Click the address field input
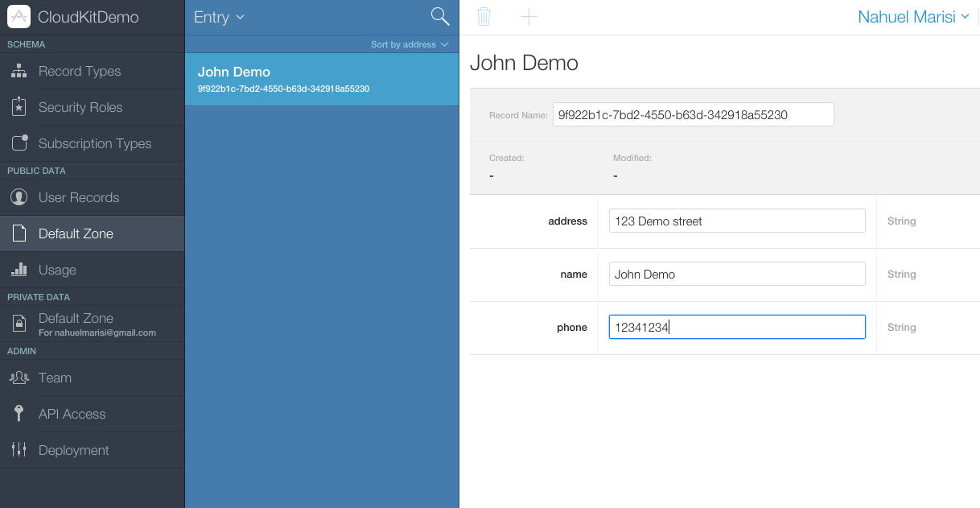This screenshot has width=980, height=508. [x=737, y=221]
